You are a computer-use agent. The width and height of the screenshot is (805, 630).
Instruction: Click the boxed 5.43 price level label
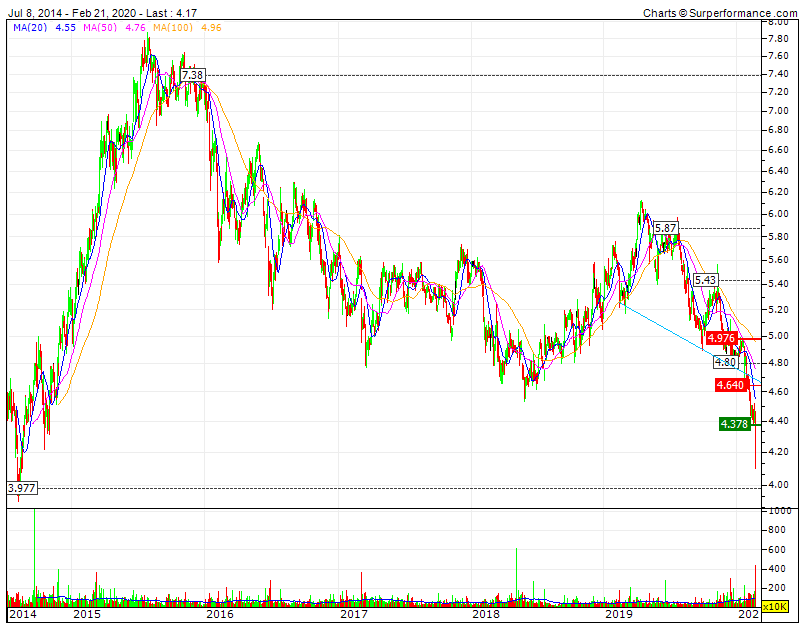705,280
